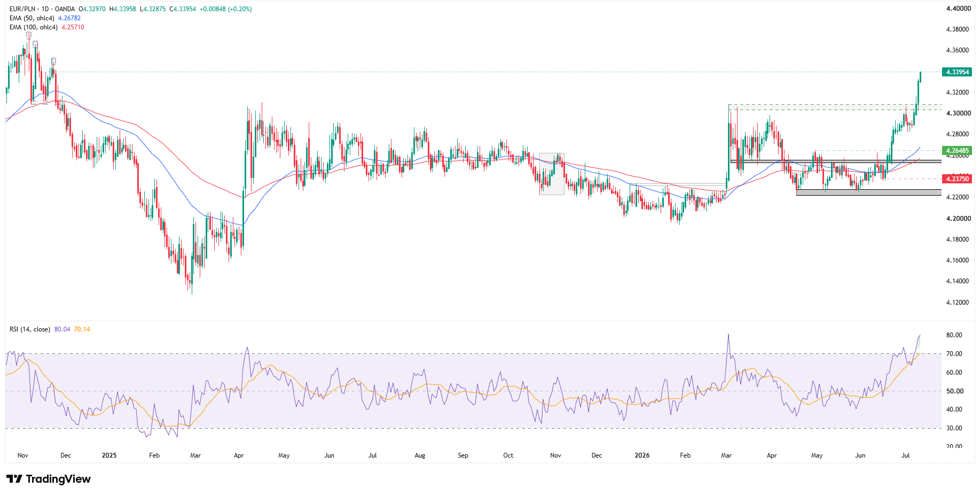Click the RSI value 80.04 in the legend

click(x=62, y=329)
